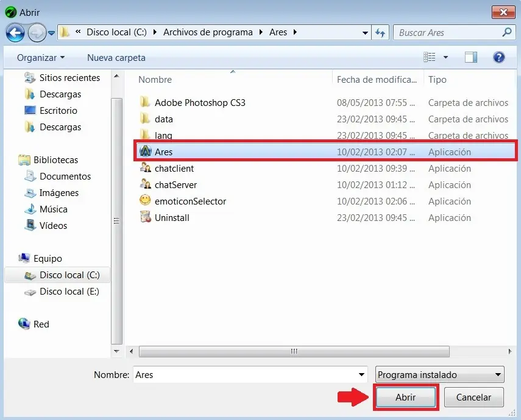Screen dimensions: 521x420
Task: Open the Documentos library
Action: (57, 177)
